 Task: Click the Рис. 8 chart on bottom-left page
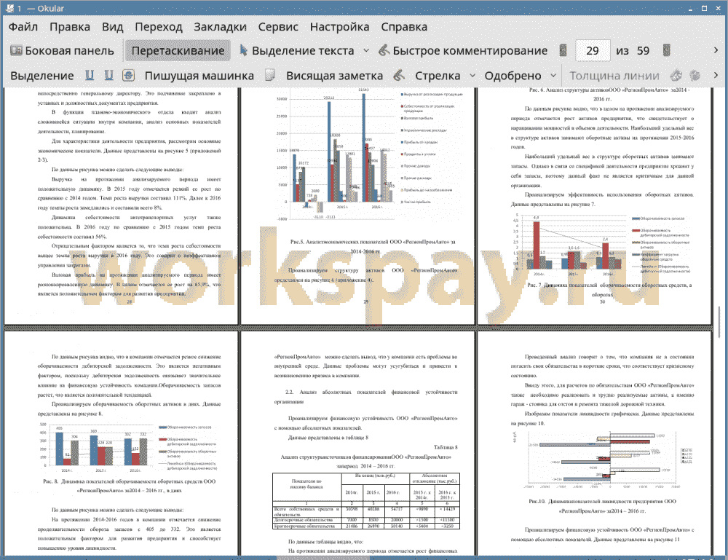129,448
